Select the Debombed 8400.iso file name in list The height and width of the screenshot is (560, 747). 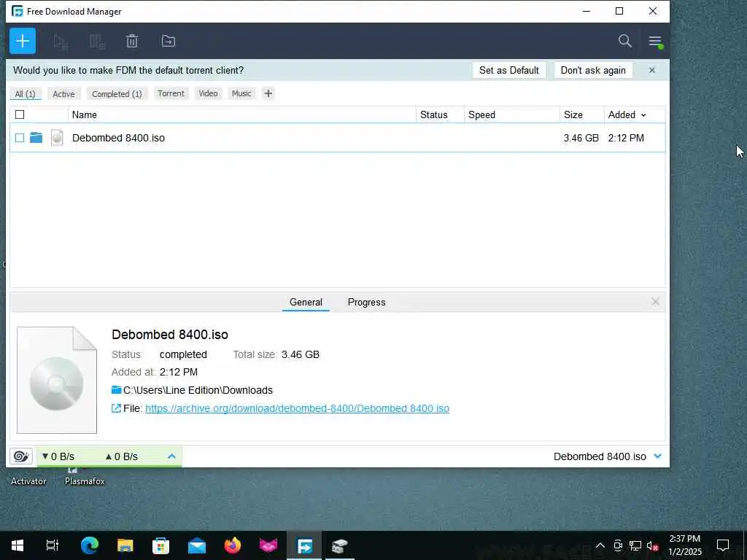click(118, 138)
